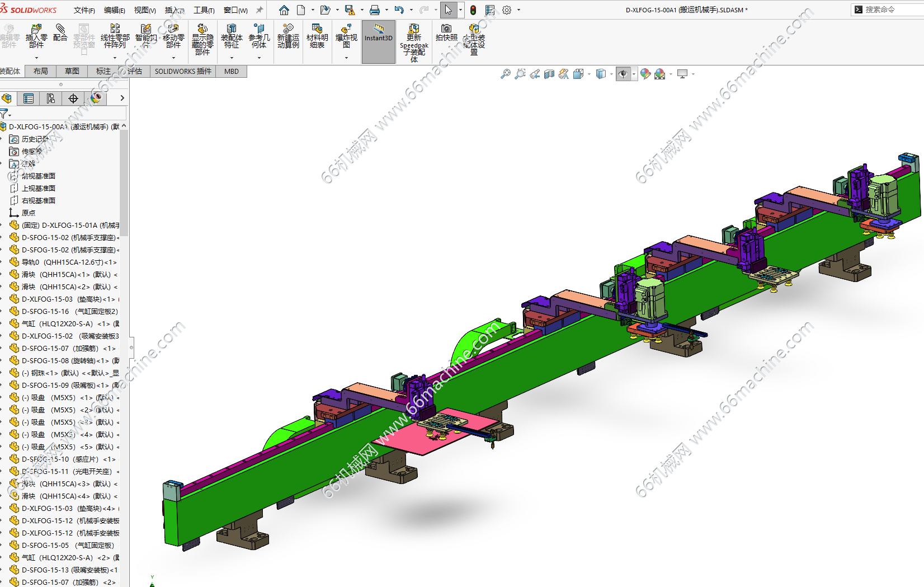Viewport: 924px width, 587px height.
Task: Toggle Hide/Show Items eye icon
Action: point(623,74)
